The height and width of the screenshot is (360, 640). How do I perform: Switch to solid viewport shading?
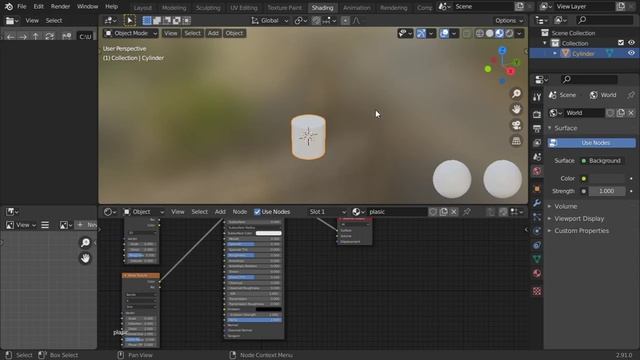(x=489, y=33)
